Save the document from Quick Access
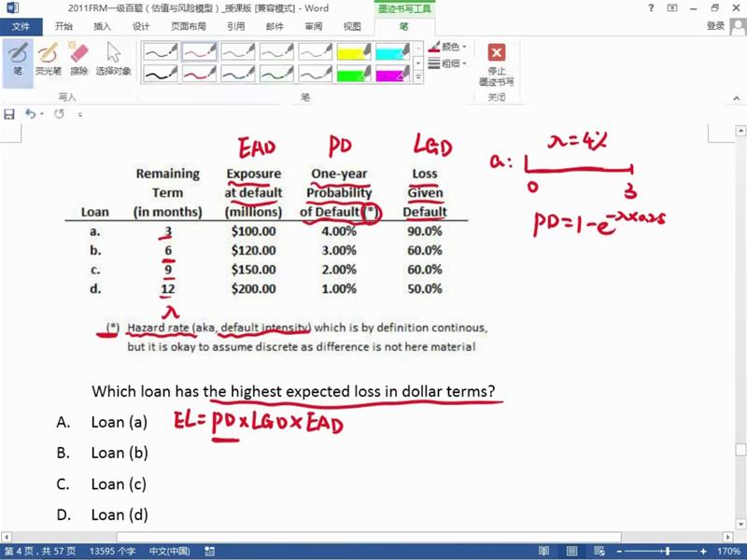The image size is (747, 560). [9, 114]
